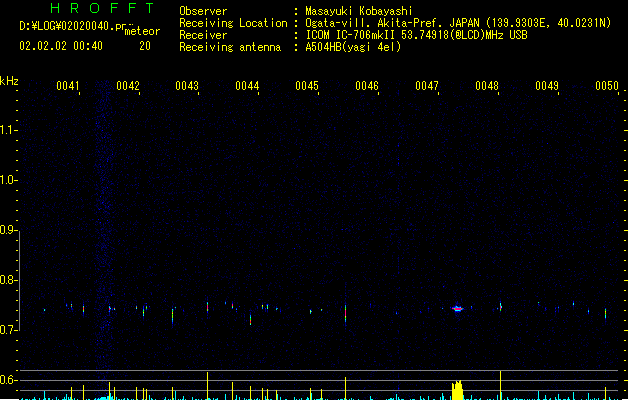Click the meteor count value 20
629x400 pixels.
point(145,46)
